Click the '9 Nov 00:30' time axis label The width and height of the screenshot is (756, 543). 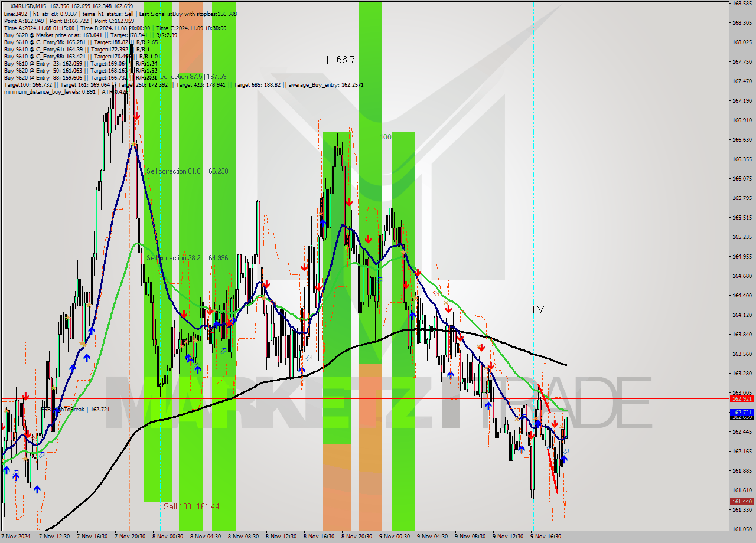point(395,537)
